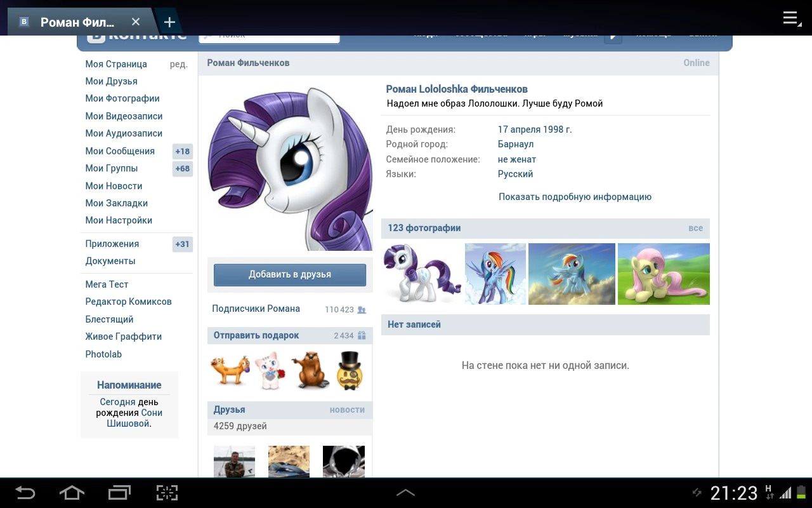
Task: Open the unicorn pony profile avatar
Action: click(290, 168)
